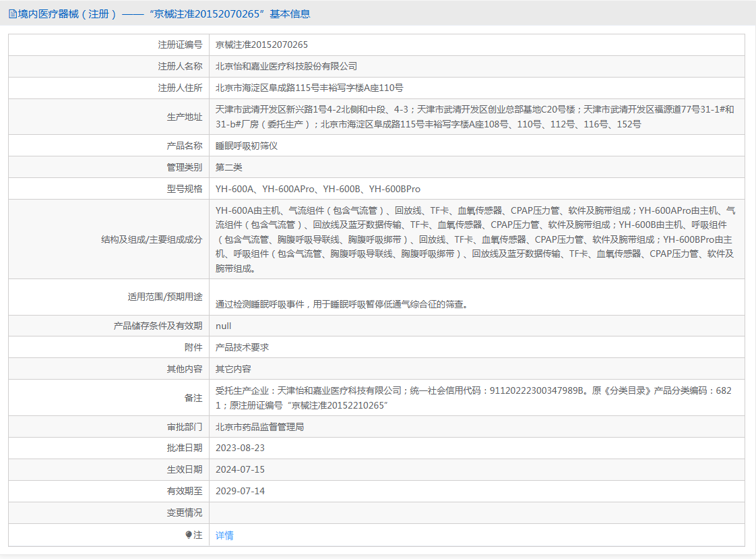Select the composition paragraph starting YH-600A由主机

[x=476, y=239]
